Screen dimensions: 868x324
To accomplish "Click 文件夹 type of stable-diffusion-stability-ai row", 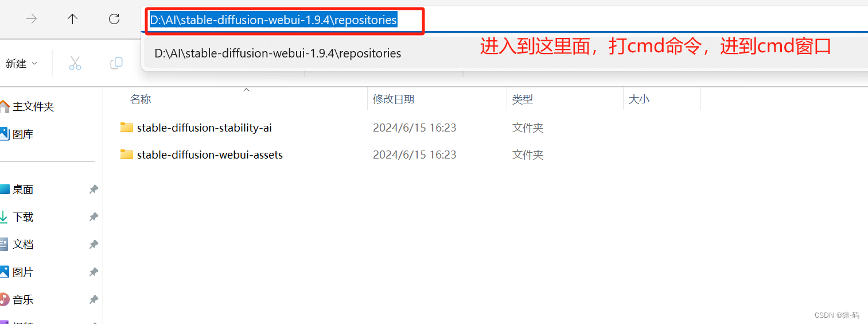I will click(x=528, y=128).
